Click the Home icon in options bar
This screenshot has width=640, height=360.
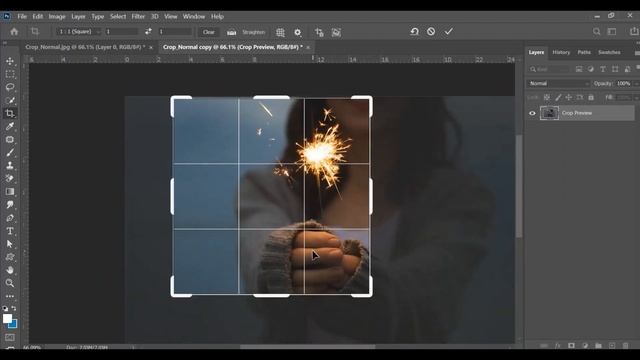(14, 32)
